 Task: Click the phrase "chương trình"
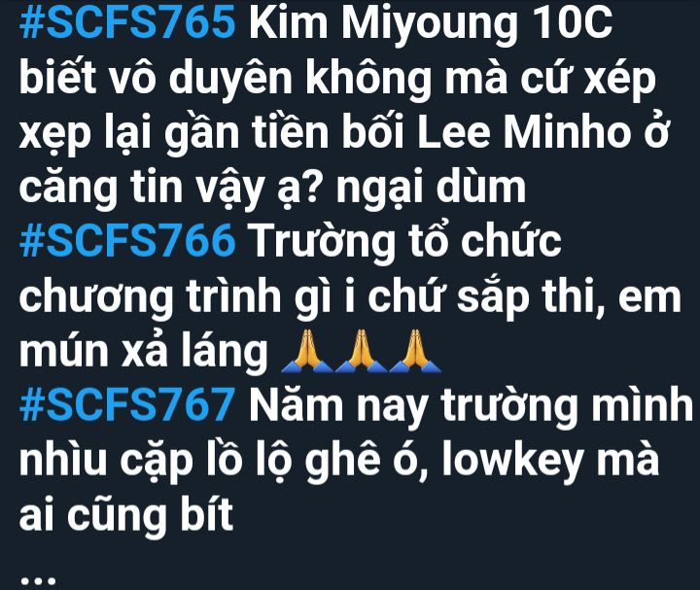point(150,297)
